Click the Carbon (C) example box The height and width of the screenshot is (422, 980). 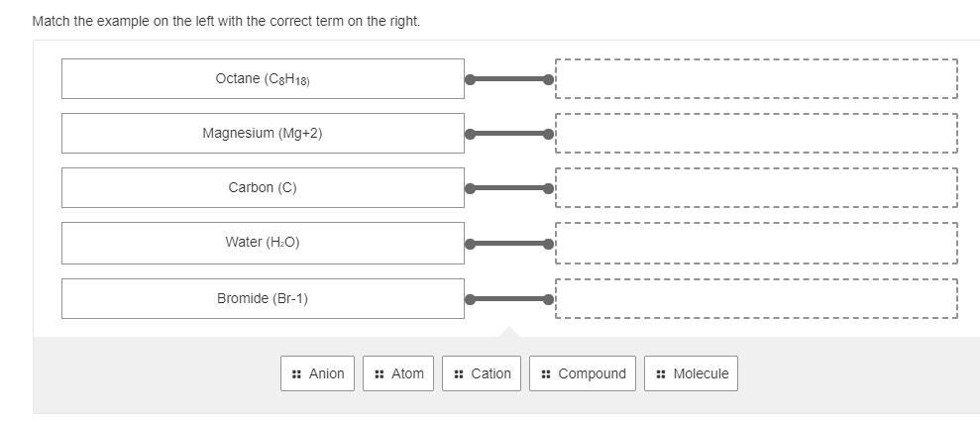[263, 187]
